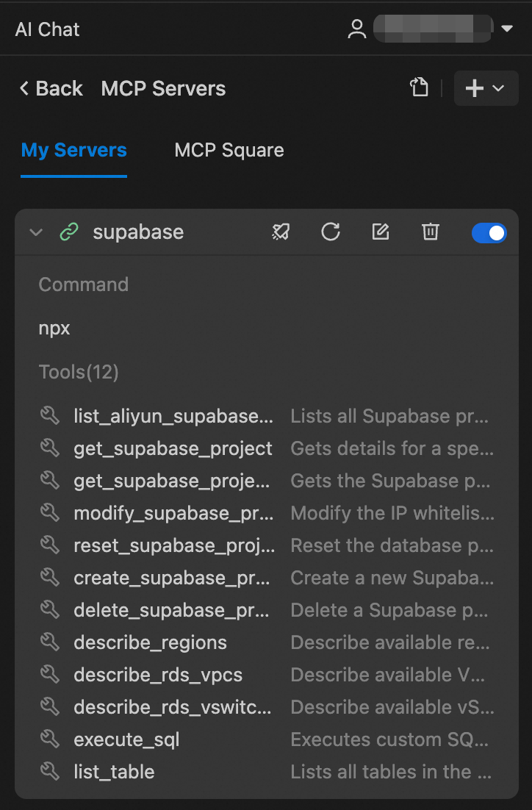Viewport: 532px width, 810px height.
Task: Switch to the MCP Square tab
Action: (x=229, y=151)
